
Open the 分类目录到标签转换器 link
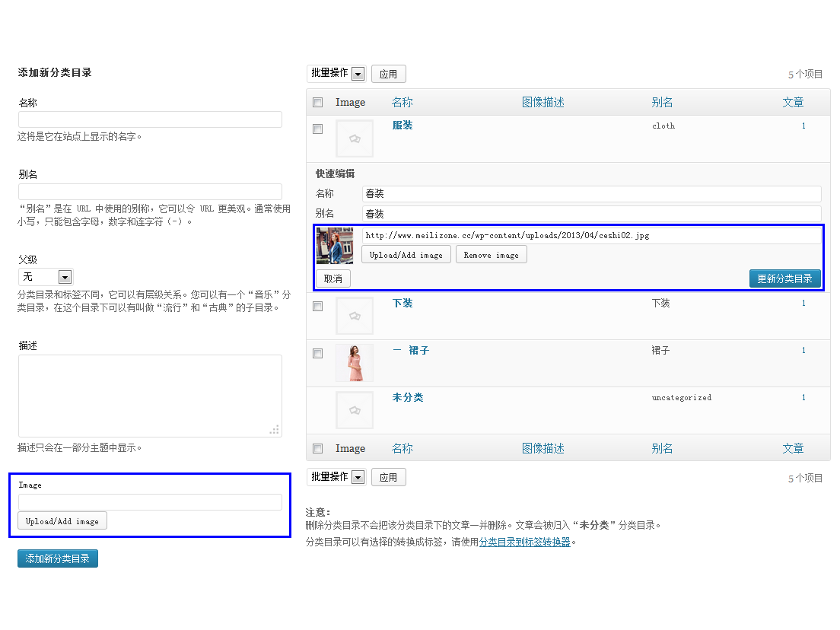pyautogui.click(x=524, y=542)
